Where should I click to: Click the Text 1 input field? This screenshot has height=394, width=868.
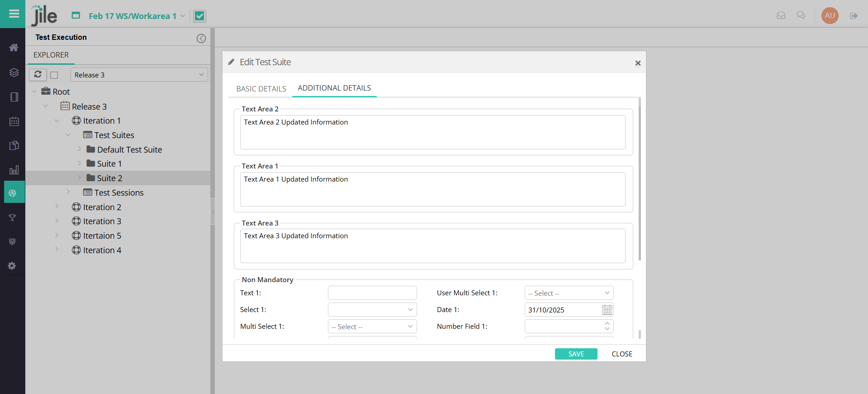tap(372, 293)
